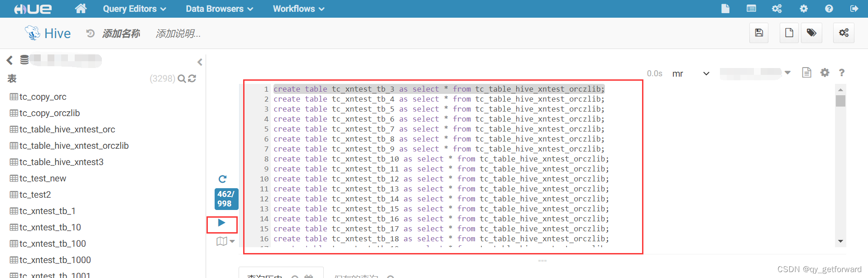868x278 pixels.
Task: Click the 462/998 statement counter badge
Action: coord(226,199)
